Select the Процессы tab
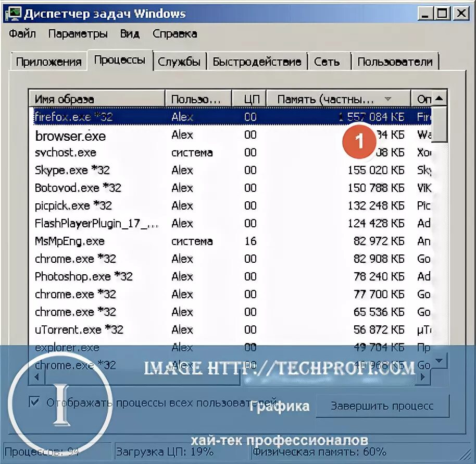This screenshot has height=464, width=476. [x=120, y=60]
